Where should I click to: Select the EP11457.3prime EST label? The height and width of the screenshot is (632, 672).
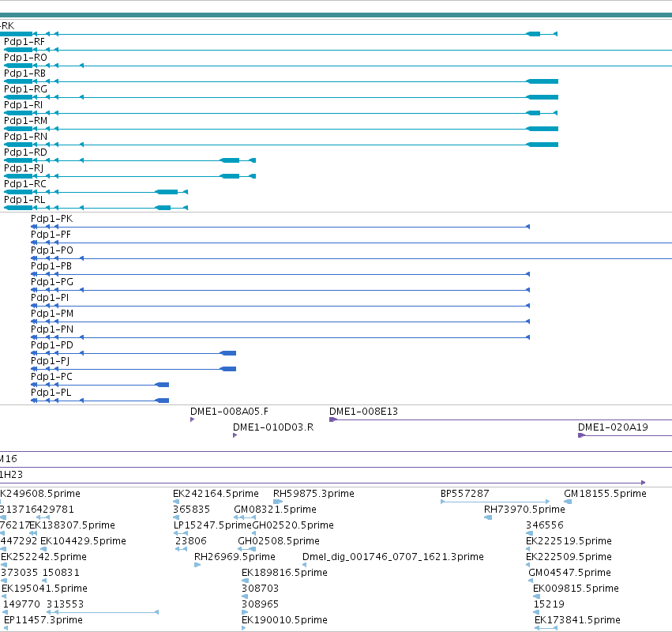[43, 620]
